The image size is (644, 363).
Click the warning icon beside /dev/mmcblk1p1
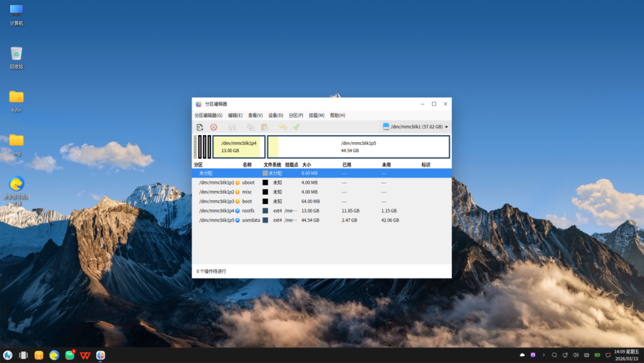coord(237,183)
